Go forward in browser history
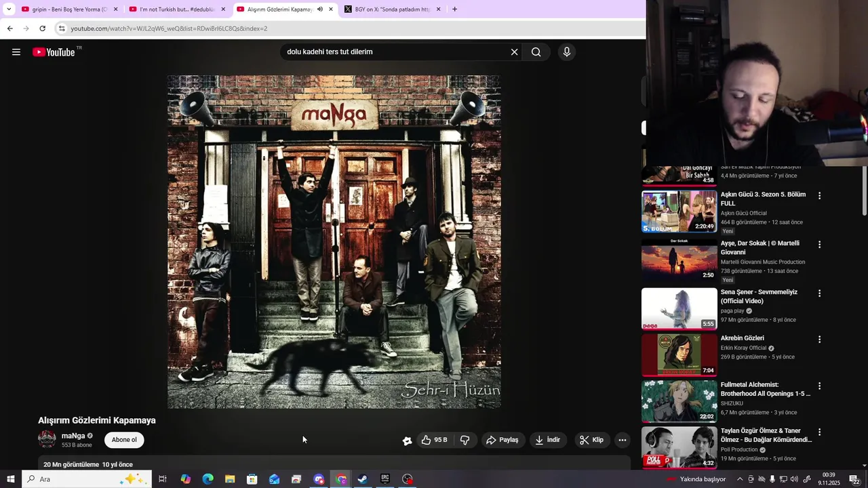Viewport: 868px width, 488px height. pos(26,28)
